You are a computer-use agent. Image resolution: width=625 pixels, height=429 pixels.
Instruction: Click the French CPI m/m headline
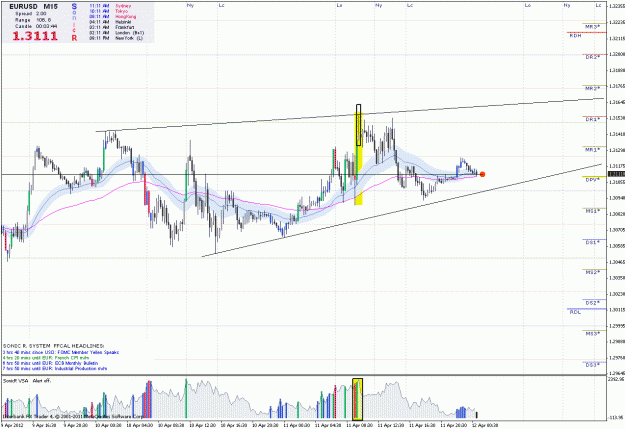46,358
